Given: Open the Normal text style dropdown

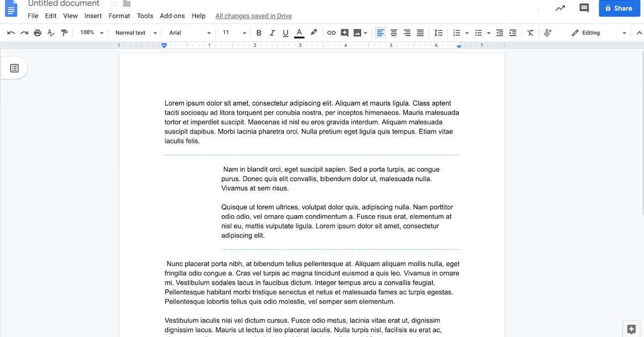Looking at the screenshot, I should click(x=136, y=33).
